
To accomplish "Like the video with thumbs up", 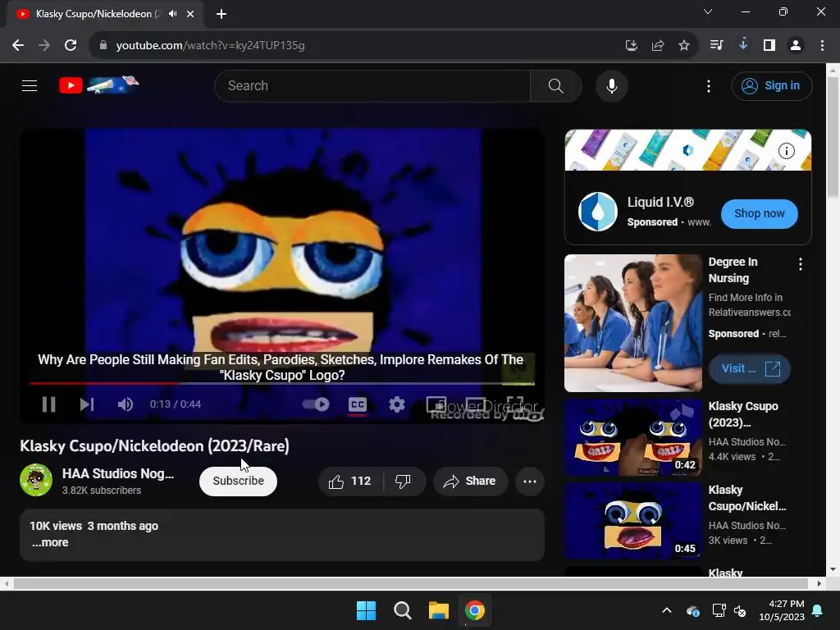I will point(350,481).
